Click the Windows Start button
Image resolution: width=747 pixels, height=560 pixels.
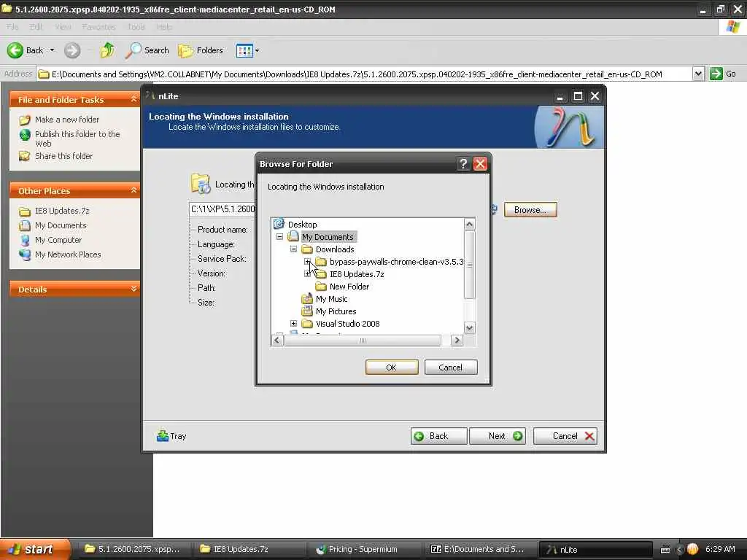[x=35, y=549]
